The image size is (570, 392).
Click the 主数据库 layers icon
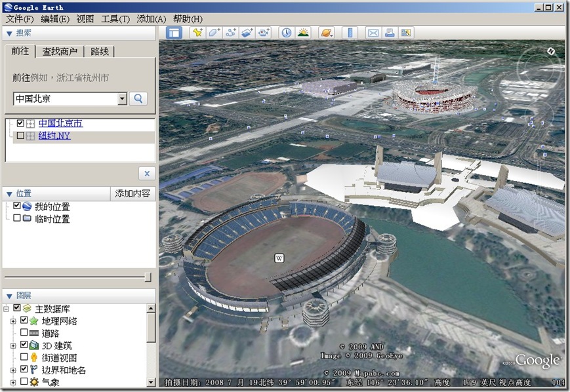pyautogui.click(x=27, y=308)
